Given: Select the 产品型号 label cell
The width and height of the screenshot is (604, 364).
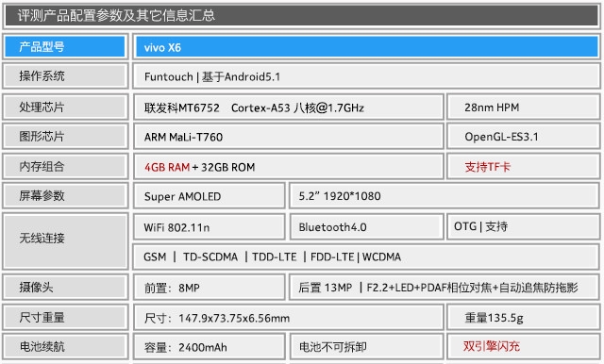Looking at the screenshot, I should coord(65,46).
